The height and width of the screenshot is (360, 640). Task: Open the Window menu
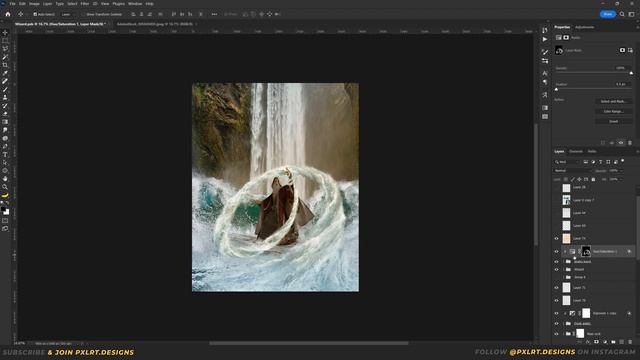click(135, 4)
